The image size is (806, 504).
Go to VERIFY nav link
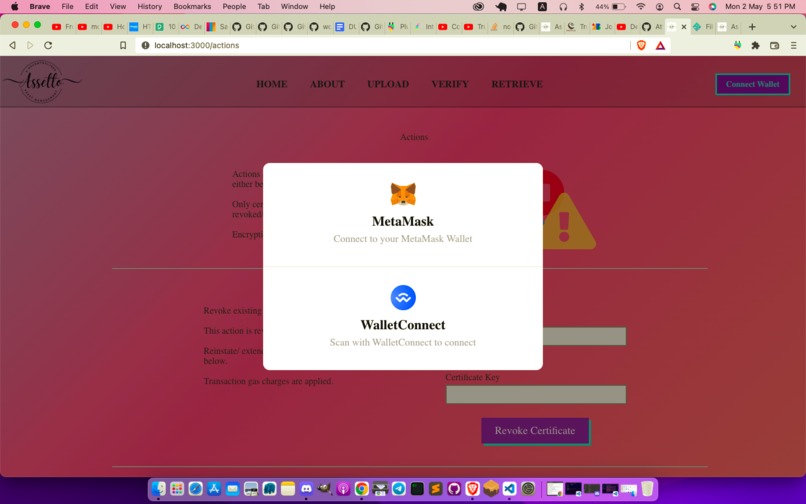[450, 84]
